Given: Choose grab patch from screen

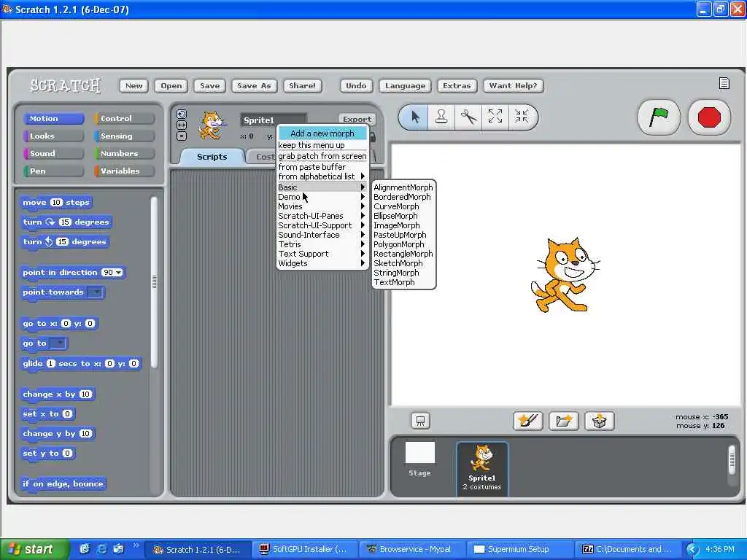Looking at the screenshot, I should [322, 156].
